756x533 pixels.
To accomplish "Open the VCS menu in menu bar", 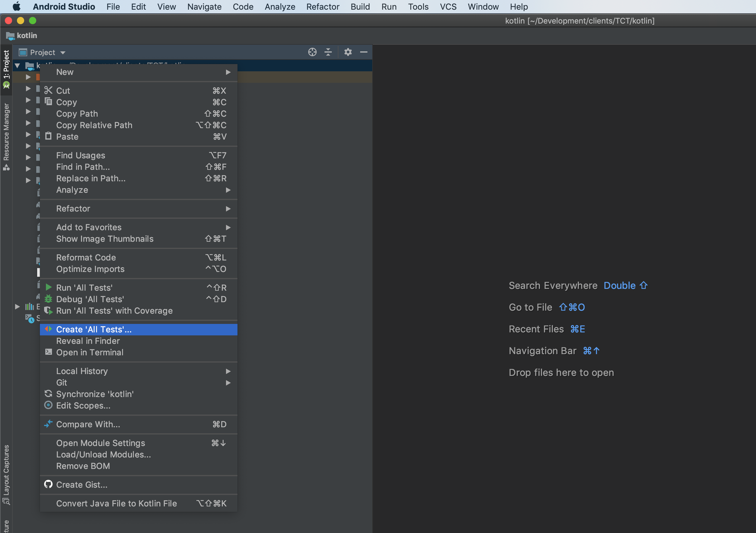I will (448, 7).
